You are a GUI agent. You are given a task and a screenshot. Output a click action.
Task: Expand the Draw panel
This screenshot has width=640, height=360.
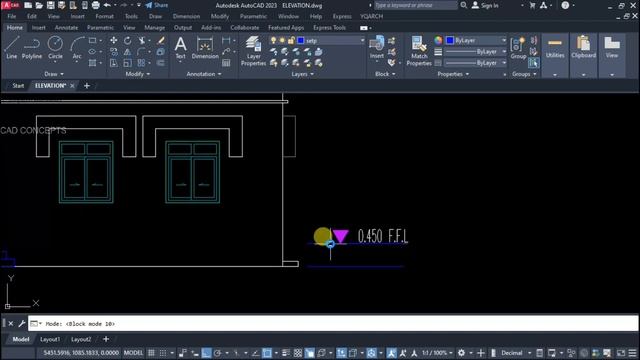click(x=54, y=74)
